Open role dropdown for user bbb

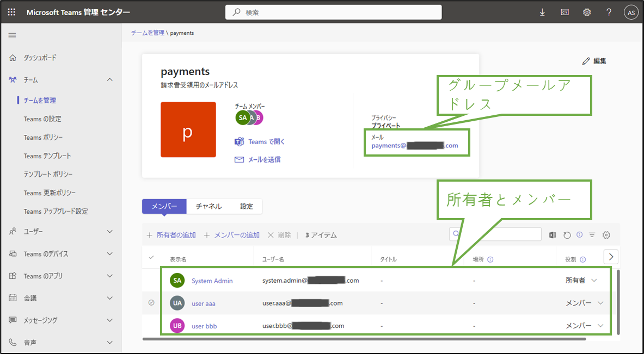[600, 326]
